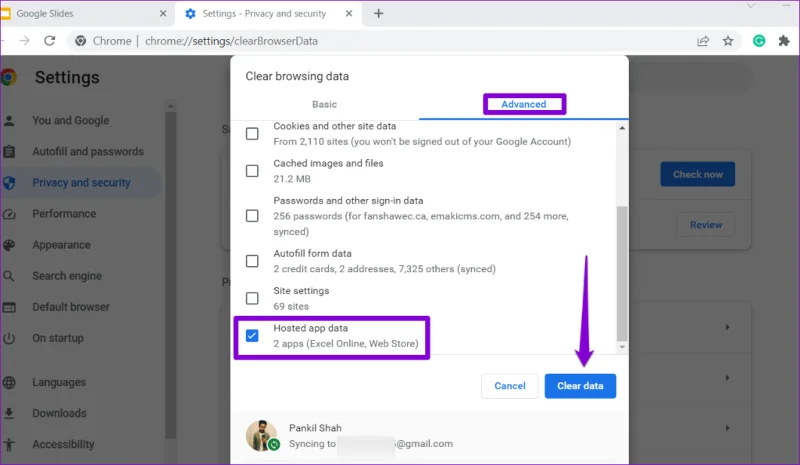Check Cached images and files
Screen dimensions: 800x465
pyautogui.click(x=252, y=171)
